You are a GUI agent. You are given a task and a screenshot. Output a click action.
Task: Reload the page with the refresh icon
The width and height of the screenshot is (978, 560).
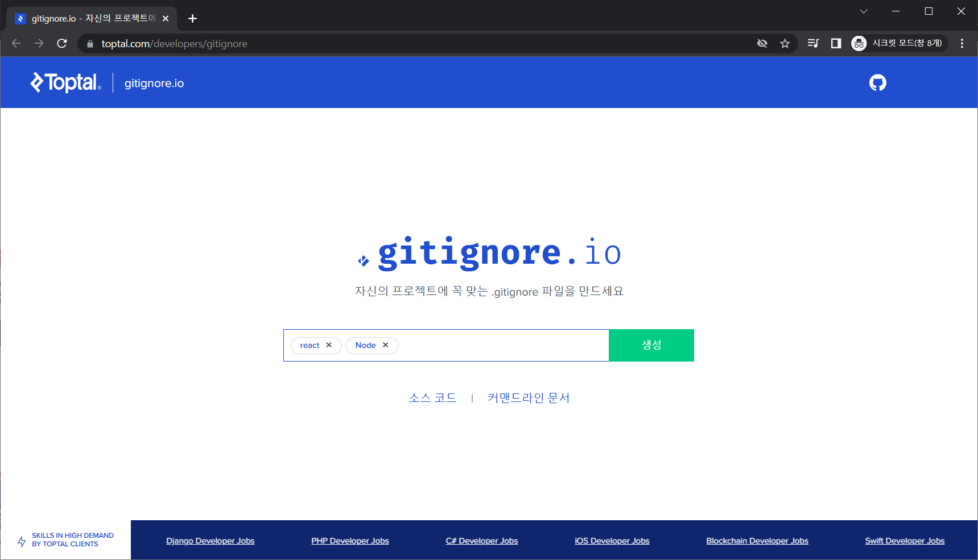pyautogui.click(x=62, y=43)
